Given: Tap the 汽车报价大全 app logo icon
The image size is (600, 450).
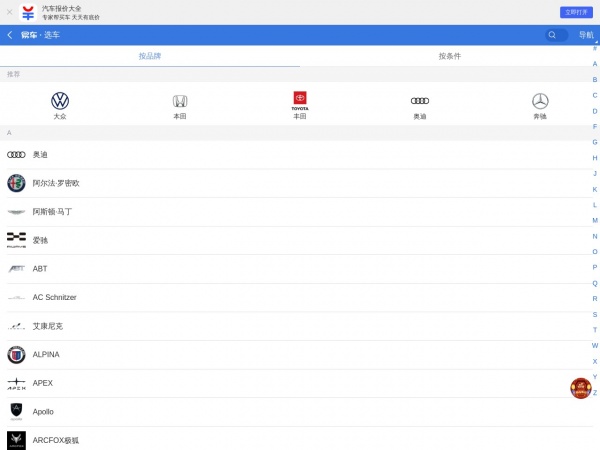Looking at the screenshot, I should (x=28, y=13).
